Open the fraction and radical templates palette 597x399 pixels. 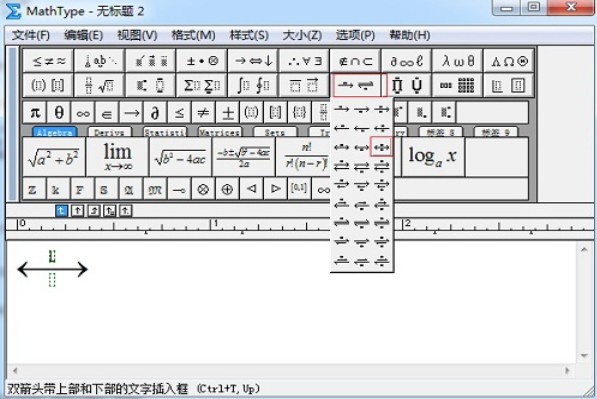coord(100,85)
